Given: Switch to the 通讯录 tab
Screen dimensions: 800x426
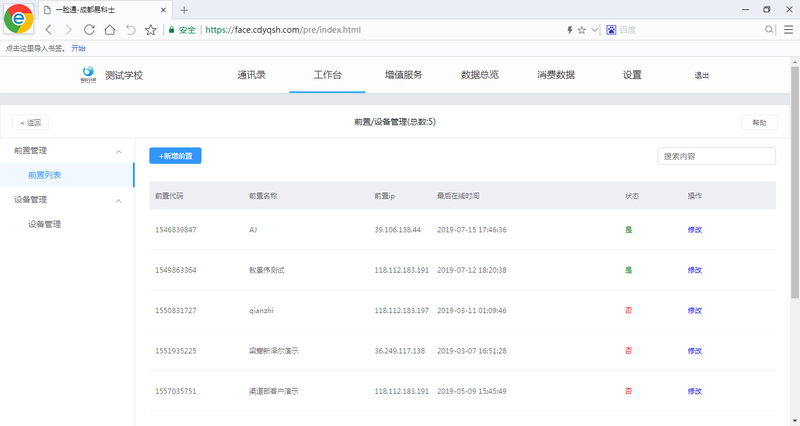Looking at the screenshot, I should click(251, 75).
